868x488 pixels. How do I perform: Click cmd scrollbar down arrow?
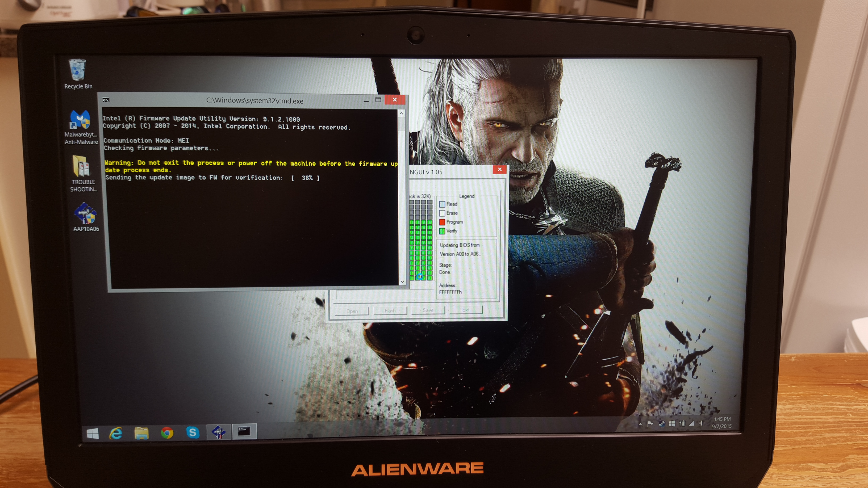click(x=402, y=281)
